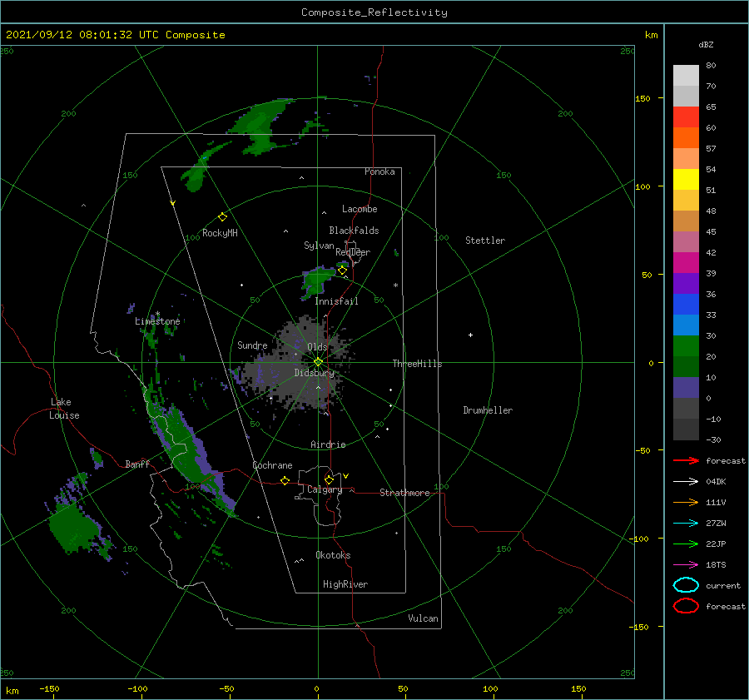This screenshot has height=700, width=749.
Task: Click the yellow V marker northwest of RockyMH
Action: 172,203
